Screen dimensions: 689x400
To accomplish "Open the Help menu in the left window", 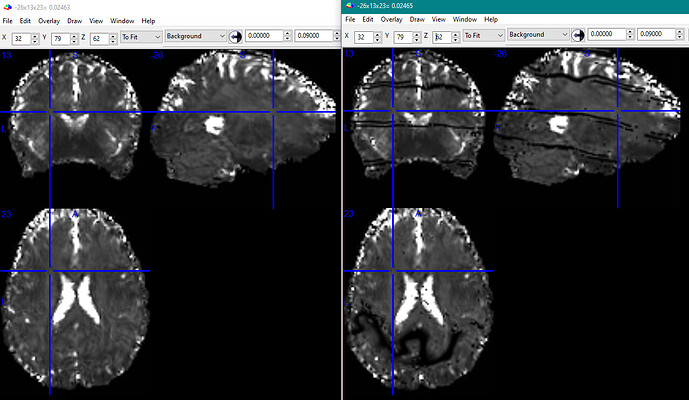I will (148, 21).
